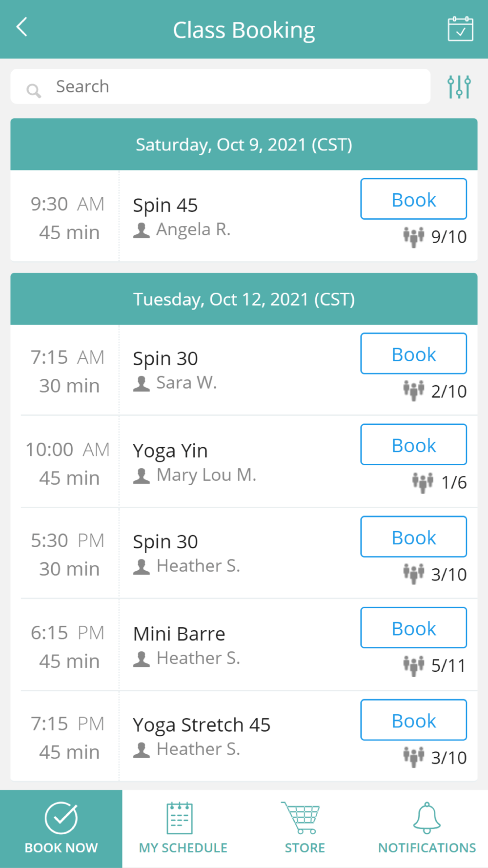The width and height of the screenshot is (488, 868).
Task: Select the Saturday, Oct 9 date header
Action: point(244,145)
